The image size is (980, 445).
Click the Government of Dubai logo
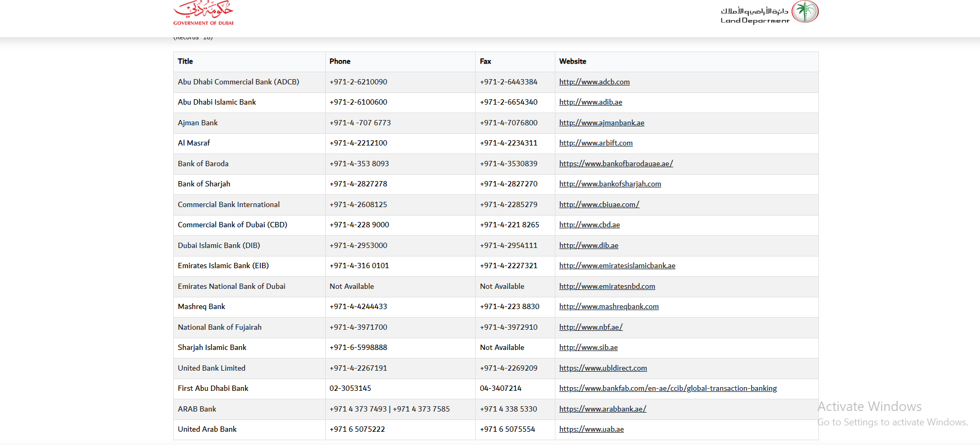[203, 13]
